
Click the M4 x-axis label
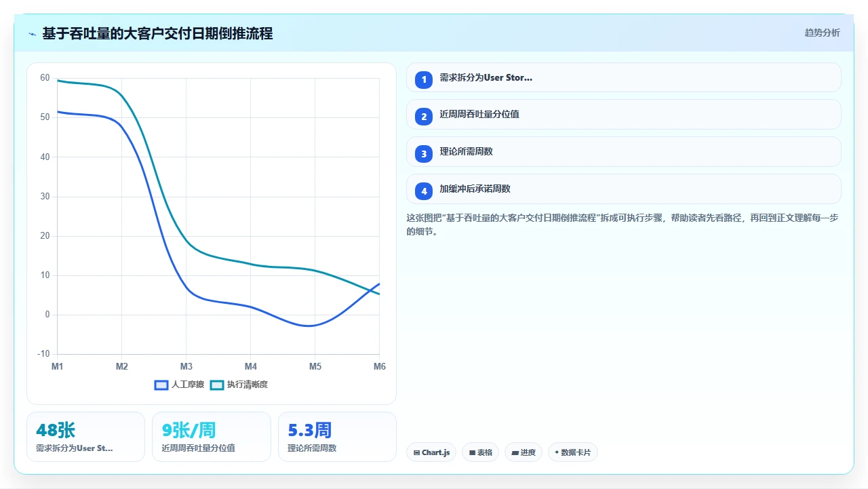tap(251, 366)
